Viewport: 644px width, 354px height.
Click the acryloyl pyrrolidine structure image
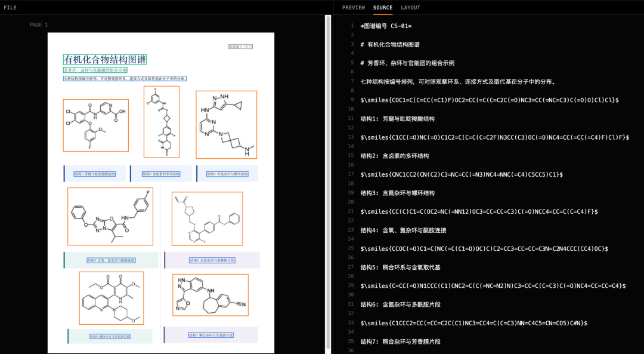(208, 218)
